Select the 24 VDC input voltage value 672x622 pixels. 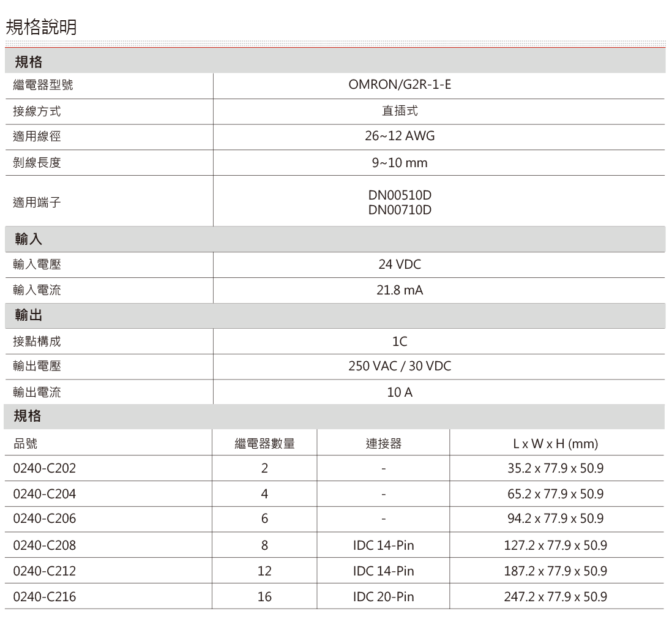tap(401, 264)
